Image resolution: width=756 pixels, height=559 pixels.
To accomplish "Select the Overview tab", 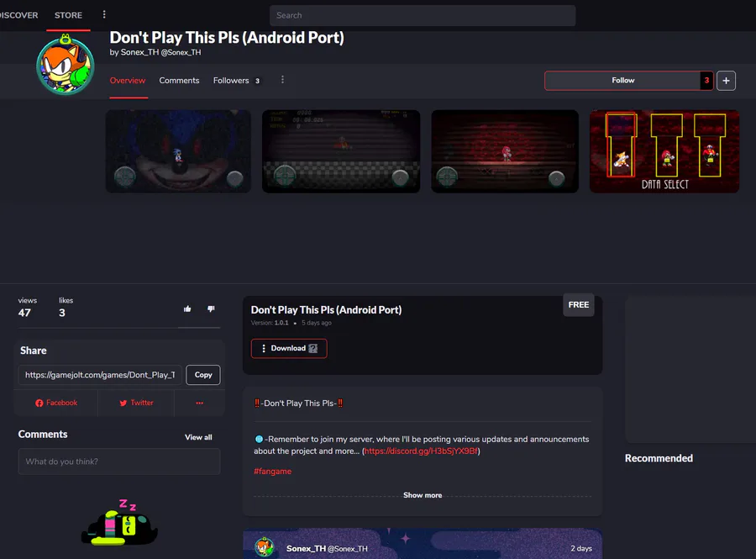I will 128,81.
